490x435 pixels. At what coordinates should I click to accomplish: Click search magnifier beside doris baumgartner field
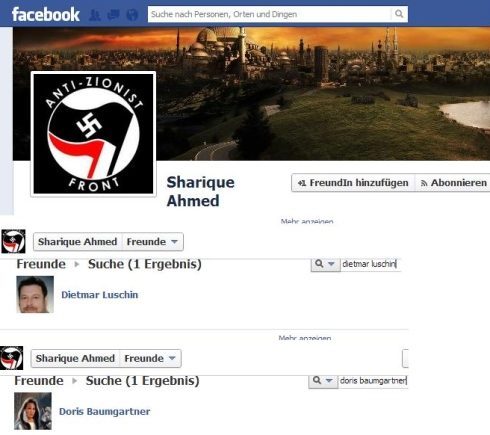coord(317,380)
